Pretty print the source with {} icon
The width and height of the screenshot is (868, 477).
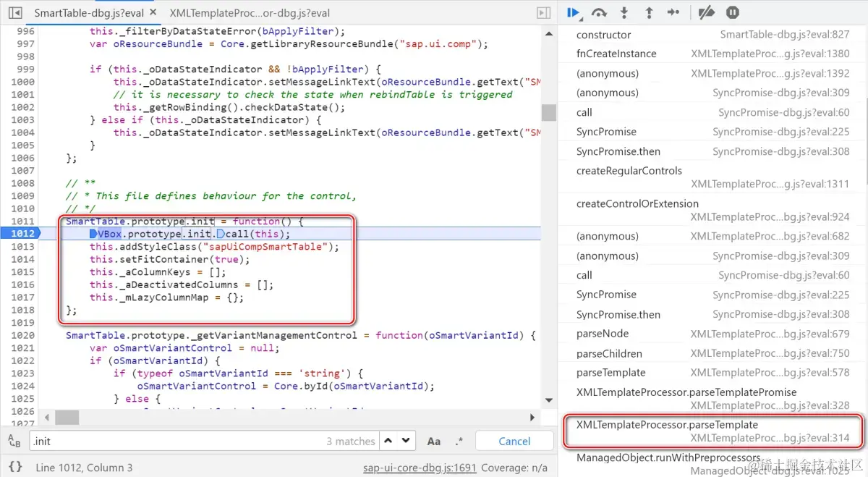(x=15, y=468)
